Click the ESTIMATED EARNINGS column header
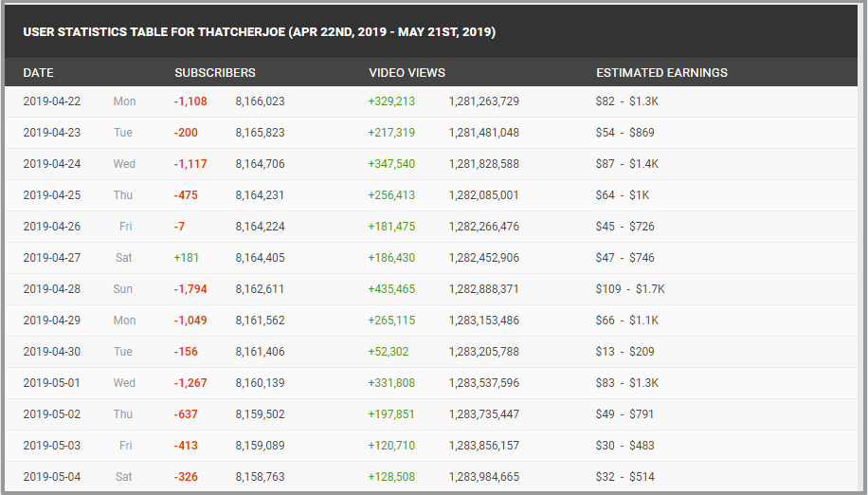 [x=661, y=72]
